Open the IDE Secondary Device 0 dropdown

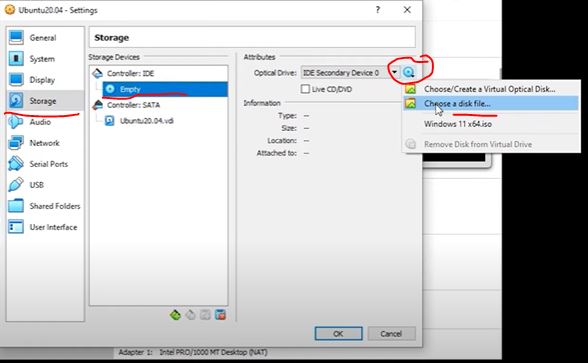coord(350,73)
